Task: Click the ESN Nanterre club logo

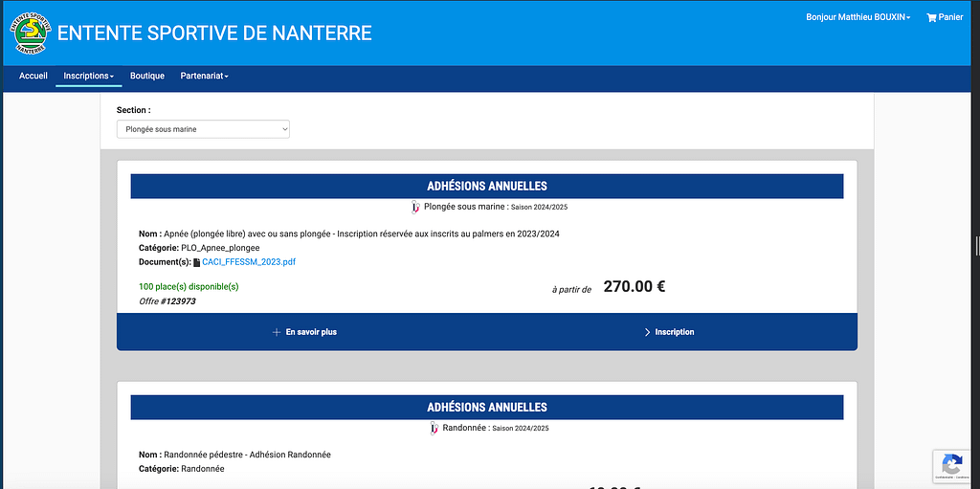Action: click(33, 33)
